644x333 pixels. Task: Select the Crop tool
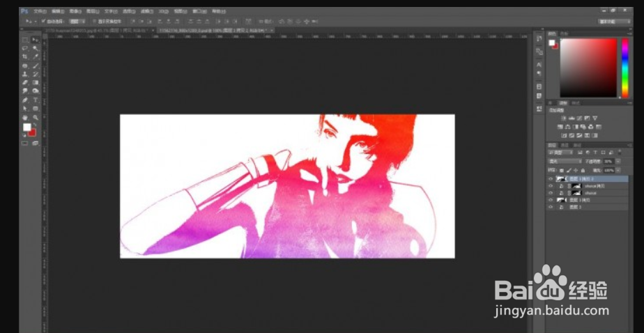25,56
